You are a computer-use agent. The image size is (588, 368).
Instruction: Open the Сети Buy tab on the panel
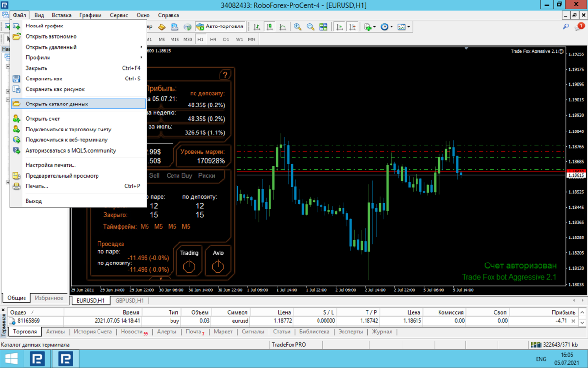(179, 175)
